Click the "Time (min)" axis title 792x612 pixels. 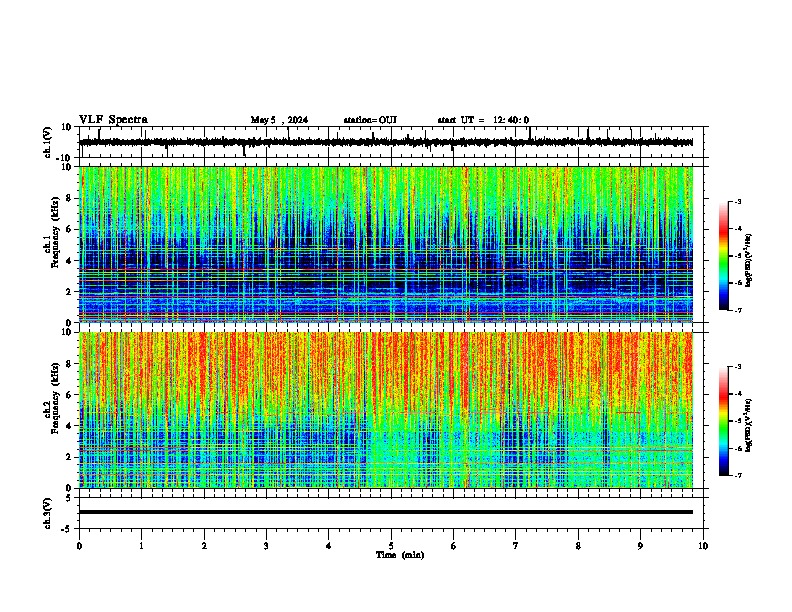point(400,555)
